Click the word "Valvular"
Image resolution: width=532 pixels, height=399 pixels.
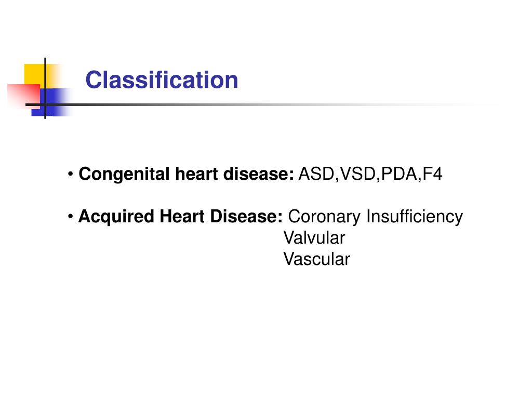coord(314,238)
